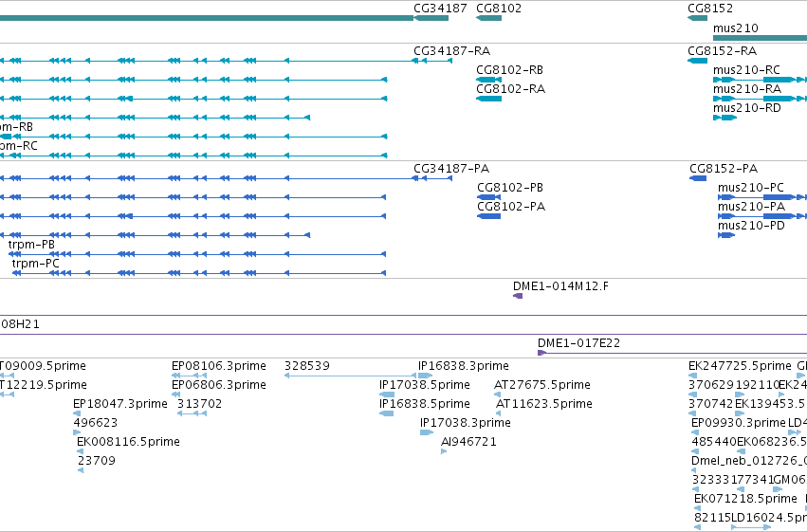Click the AT11623.5prime EST label

[x=544, y=404]
